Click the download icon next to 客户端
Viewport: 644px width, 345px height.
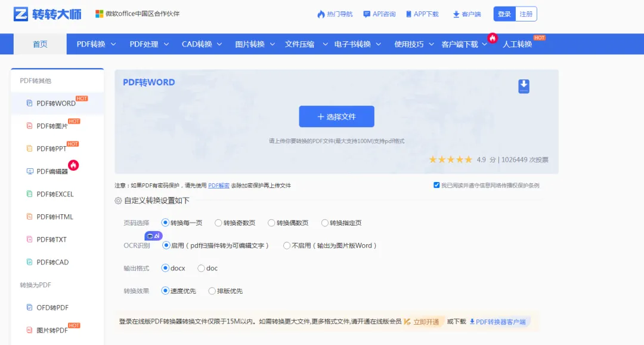pyautogui.click(x=456, y=14)
